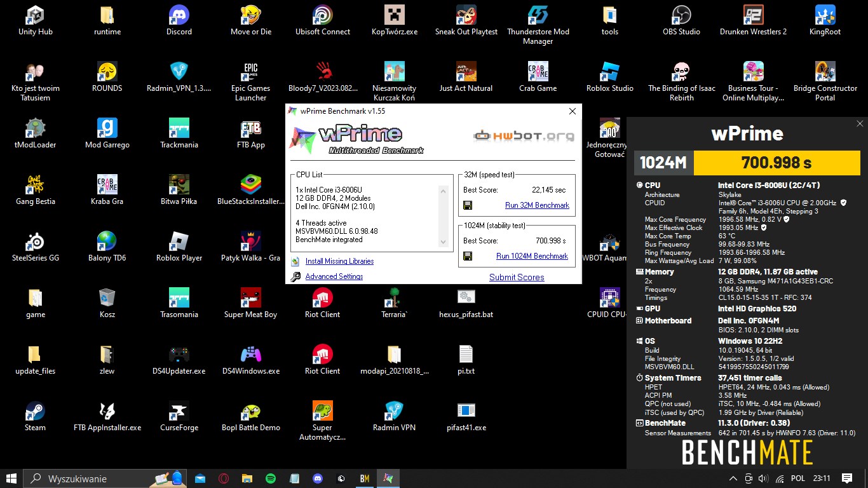Open the Bridge Constructor Portal icon

coord(825,81)
